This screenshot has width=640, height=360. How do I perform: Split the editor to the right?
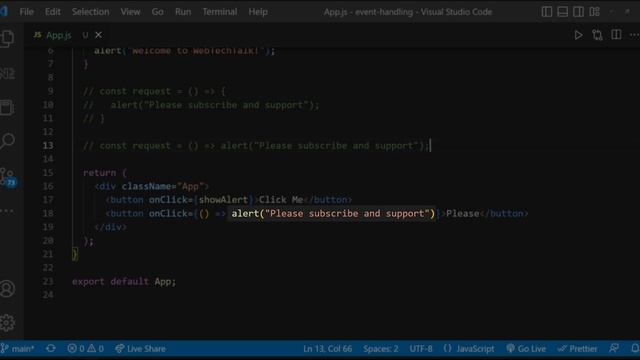(x=616, y=35)
